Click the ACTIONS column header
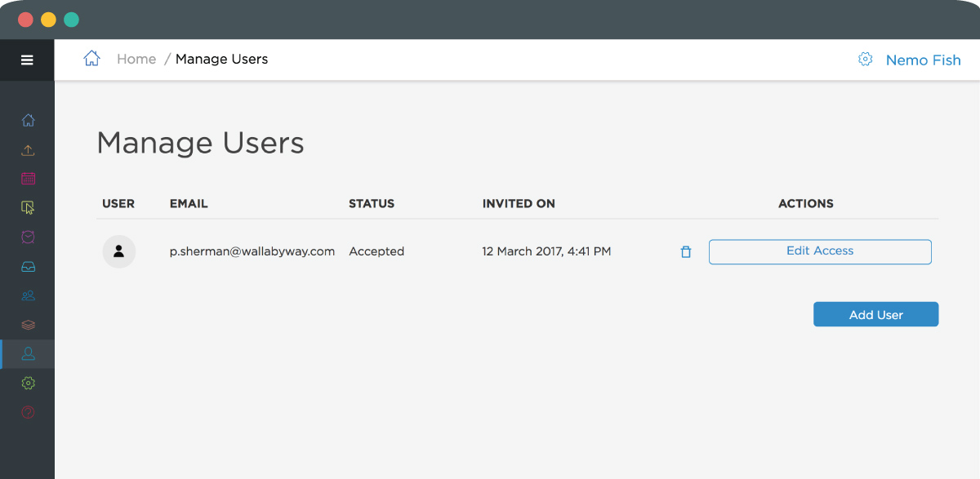Screen dimensions: 980x479 click(806, 204)
